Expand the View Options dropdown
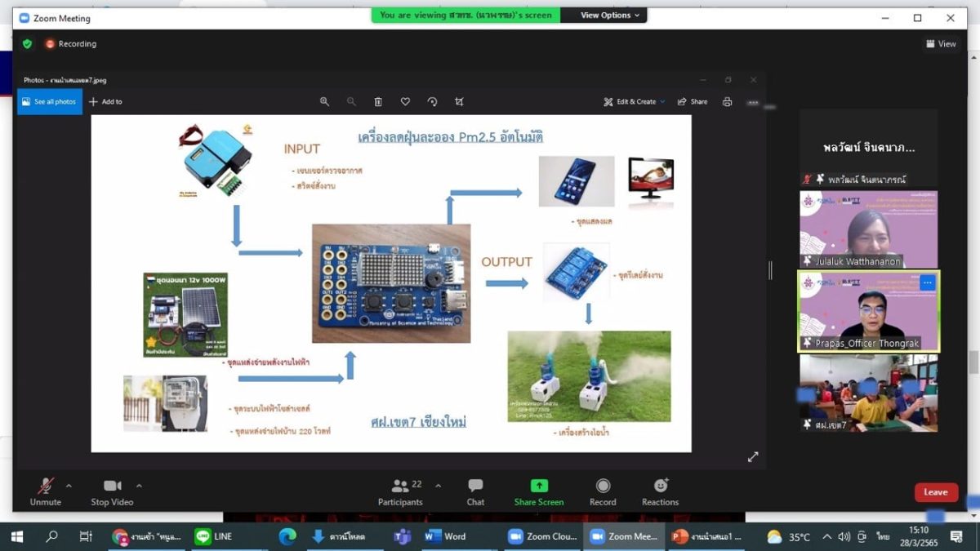Image resolution: width=980 pixels, height=551 pixels. 610,16
